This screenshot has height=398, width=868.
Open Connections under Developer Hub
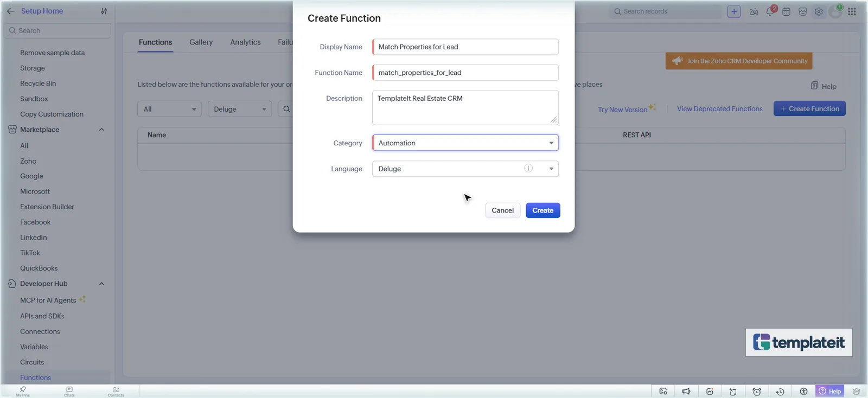tap(40, 331)
